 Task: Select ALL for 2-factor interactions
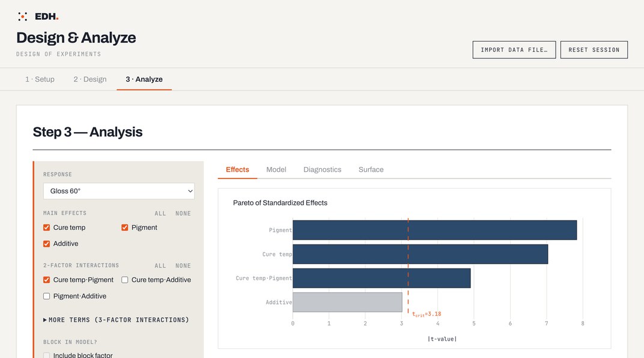(160, 265)
